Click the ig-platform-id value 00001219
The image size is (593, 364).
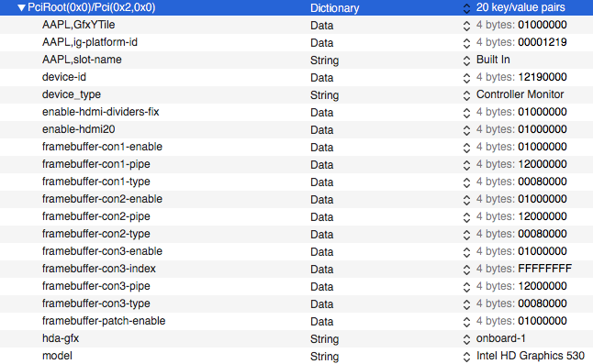tap(543, 42)
